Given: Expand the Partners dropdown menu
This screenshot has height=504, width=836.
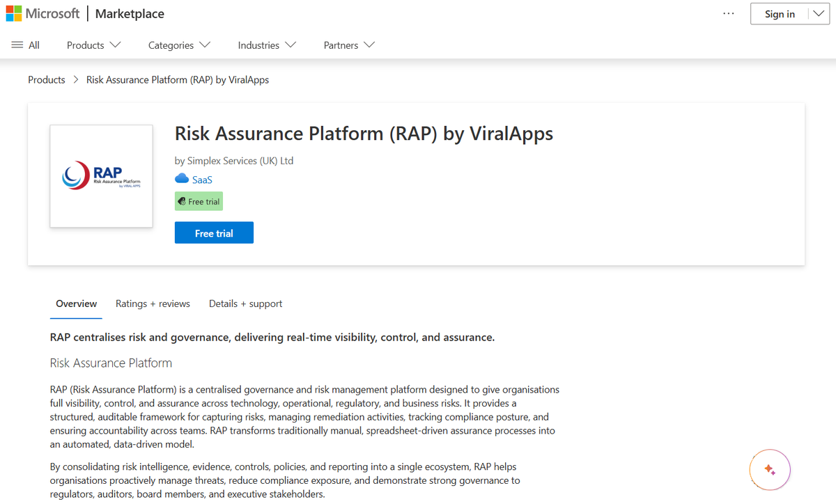Looking at the screenshot, I should [x=349, y=45].
